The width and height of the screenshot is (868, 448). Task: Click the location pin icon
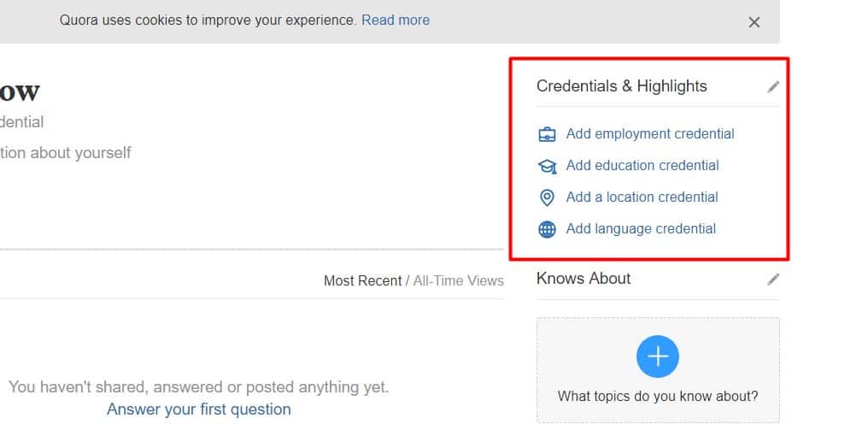click(x=547, y=197)
